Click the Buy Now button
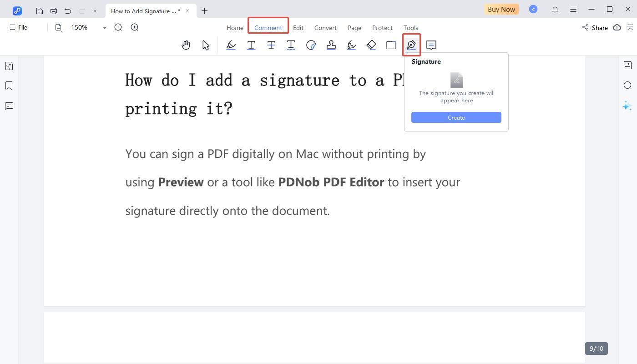Viewport: 637px width, 364px height. (x=501, y=9)
